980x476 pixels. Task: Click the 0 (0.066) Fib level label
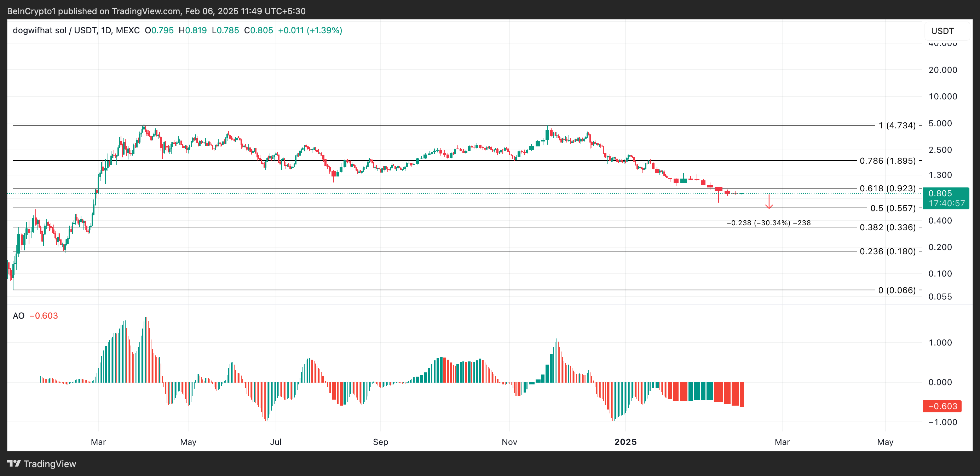point(897,290)
